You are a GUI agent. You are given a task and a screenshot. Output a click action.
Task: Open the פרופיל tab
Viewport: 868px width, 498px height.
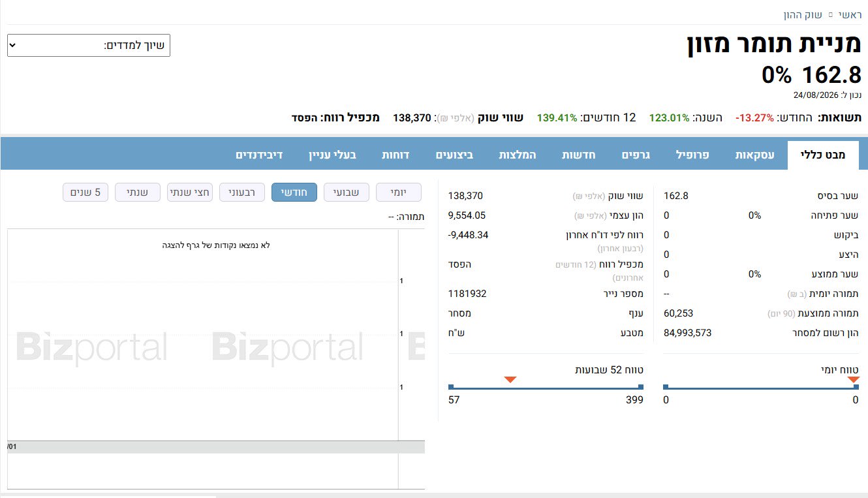(x=692, y=155)
